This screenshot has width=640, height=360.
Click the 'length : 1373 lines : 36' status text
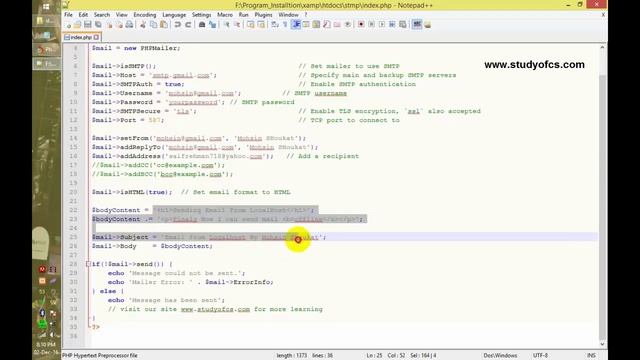pyautogui.click(x=304, y=356)
